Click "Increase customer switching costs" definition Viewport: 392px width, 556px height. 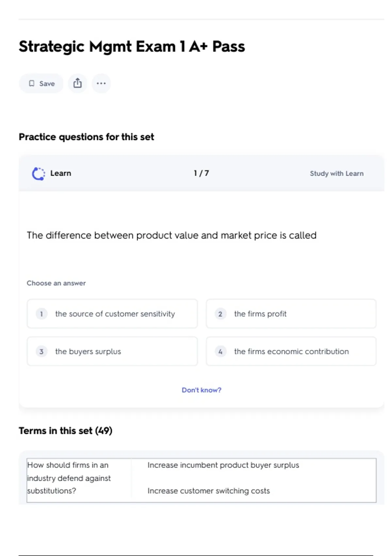click(209, 491)
